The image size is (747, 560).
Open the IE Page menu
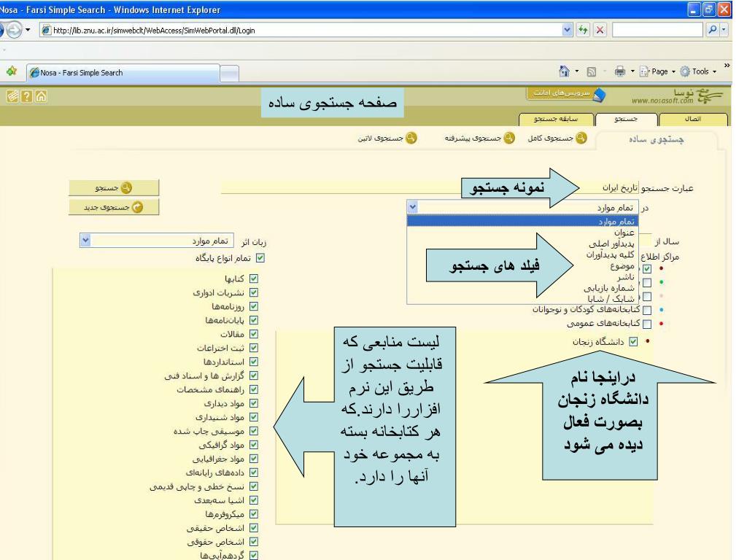click(x=657, y=71)
